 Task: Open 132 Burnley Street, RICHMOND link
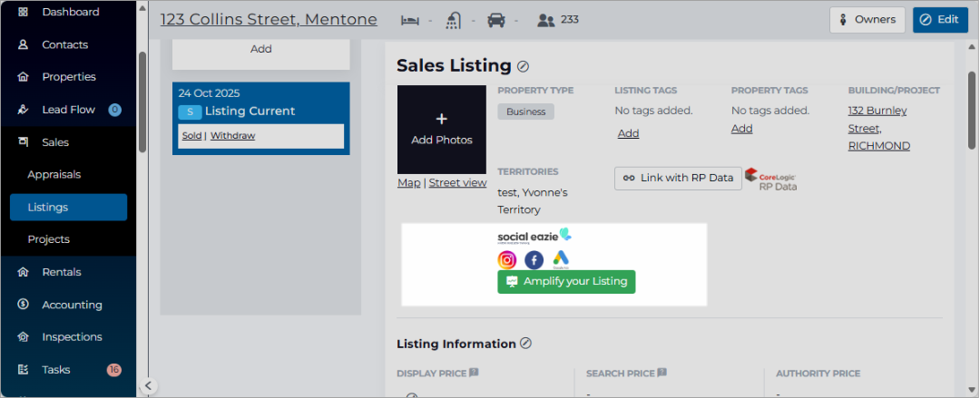(878, 128)
